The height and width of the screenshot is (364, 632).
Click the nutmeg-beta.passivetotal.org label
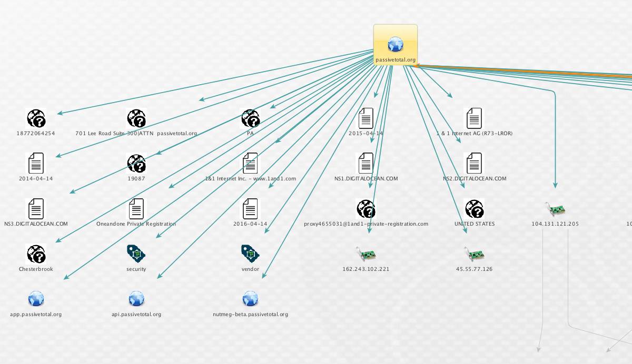pos(250,315)
